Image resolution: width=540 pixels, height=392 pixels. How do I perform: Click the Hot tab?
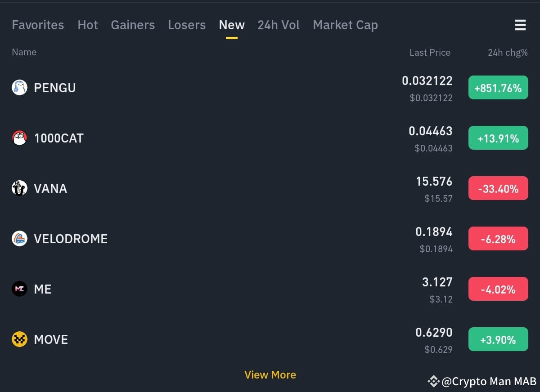point(88,25)
